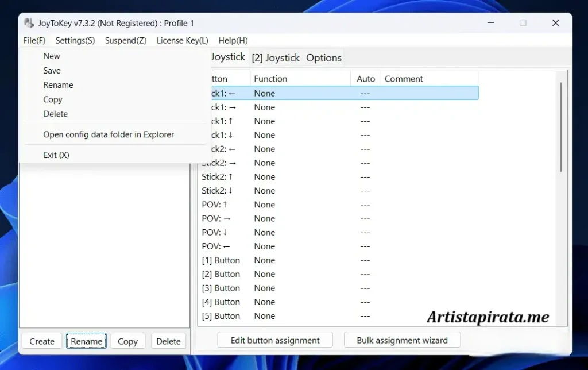Click the Rename profile button at bottom
The height and width of the screenshot is (370, 588).
coord(86,341)
